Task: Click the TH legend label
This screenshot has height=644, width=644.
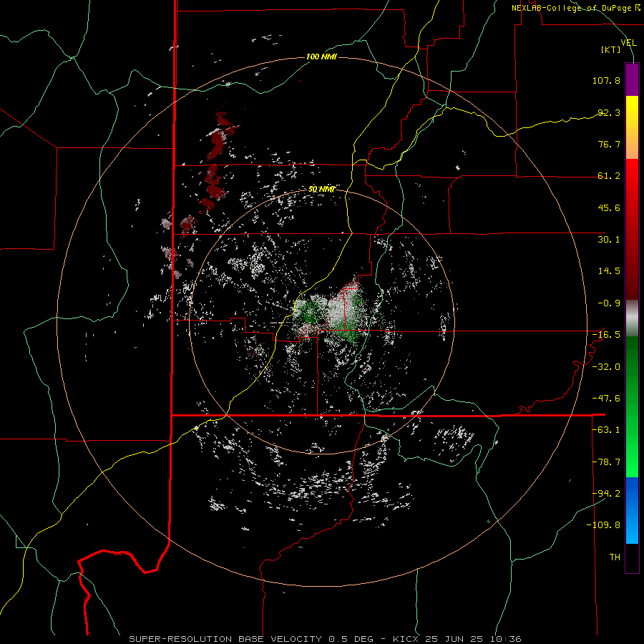Action: pos(615,557)
